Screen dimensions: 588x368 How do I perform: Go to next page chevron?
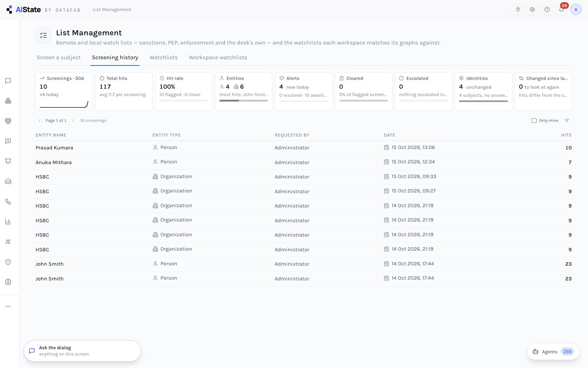click(73, 121)
